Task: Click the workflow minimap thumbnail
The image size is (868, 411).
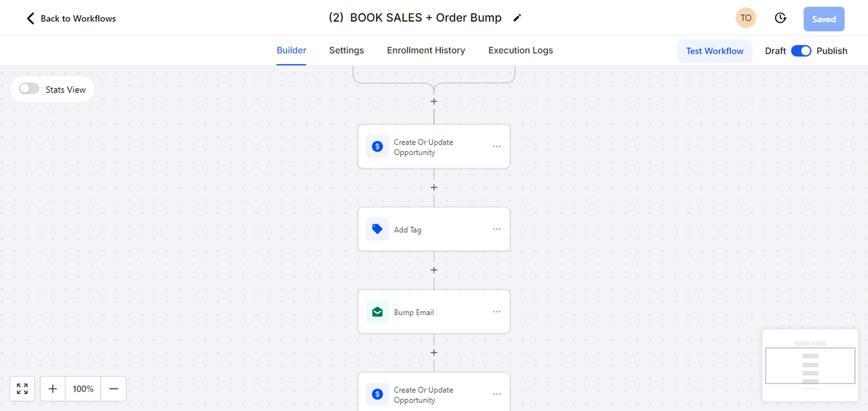Action: pos(810,365)
